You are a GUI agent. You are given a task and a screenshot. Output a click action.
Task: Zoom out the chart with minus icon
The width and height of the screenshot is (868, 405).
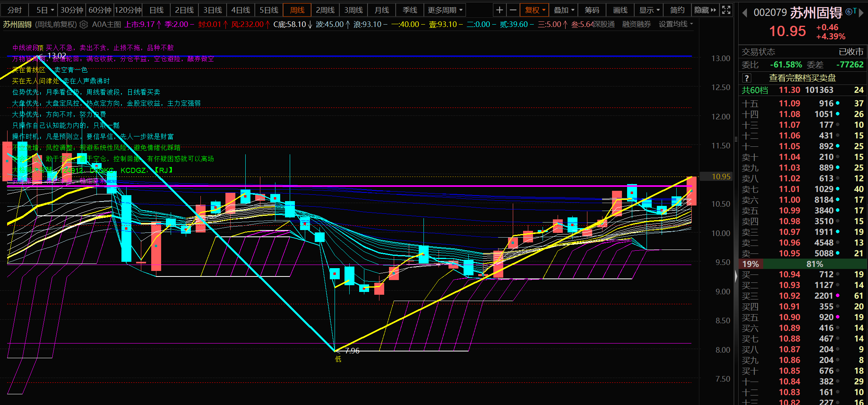(513, 10)
